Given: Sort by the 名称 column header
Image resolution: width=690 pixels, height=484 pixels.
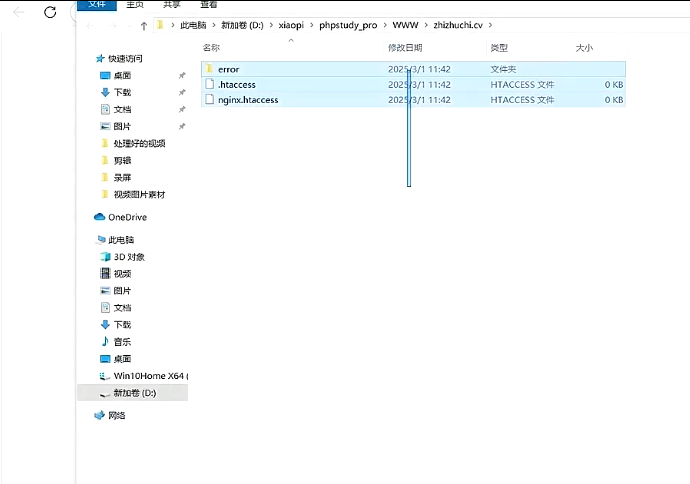Looking at the screenshot, I should [211, 48].
